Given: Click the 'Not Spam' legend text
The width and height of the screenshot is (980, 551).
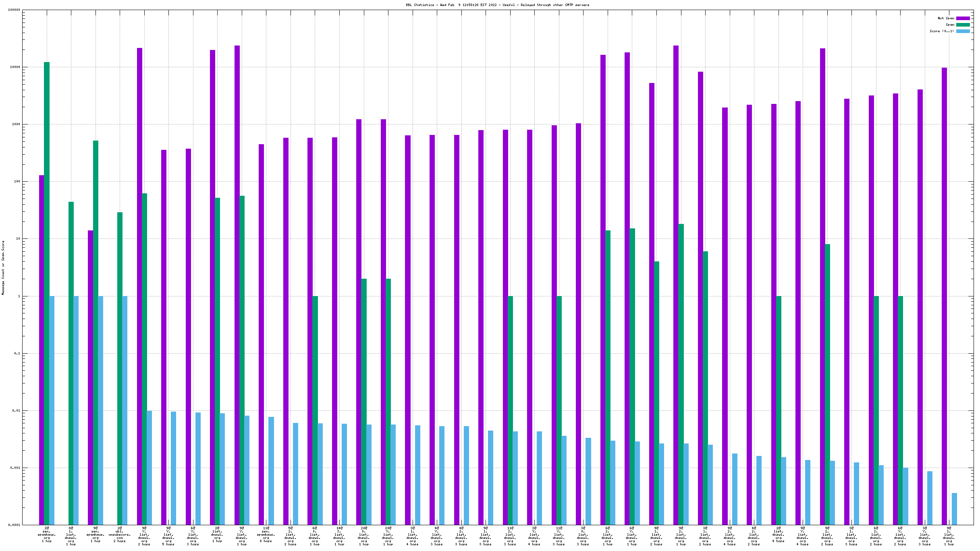Looking at the screenshot, I should [946, 18].
